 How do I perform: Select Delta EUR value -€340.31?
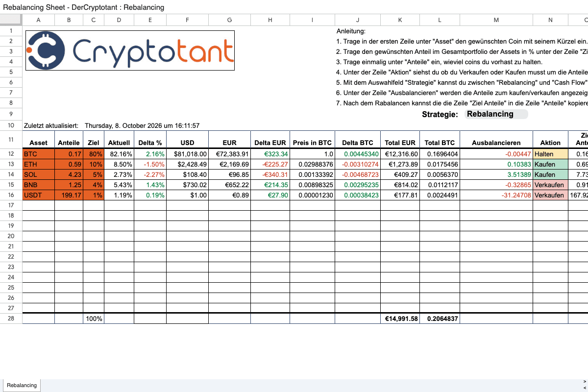270,174
